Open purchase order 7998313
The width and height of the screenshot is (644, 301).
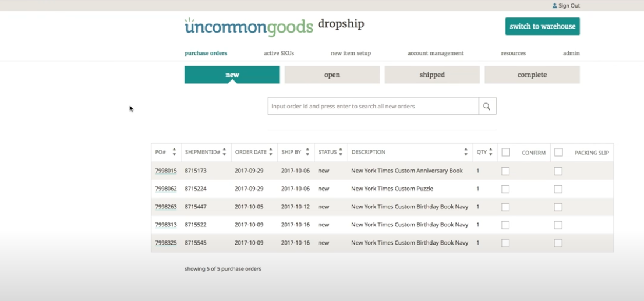point(166,225)
